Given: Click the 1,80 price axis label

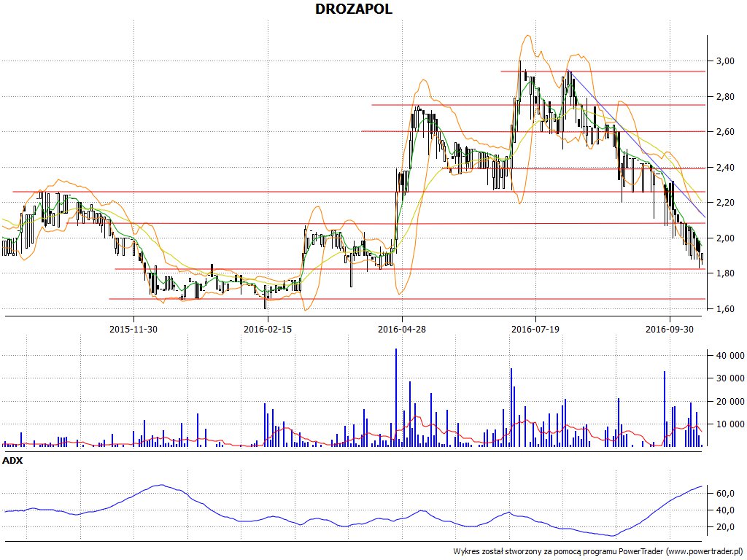Looking at the screenshot, I should (724, 273).
